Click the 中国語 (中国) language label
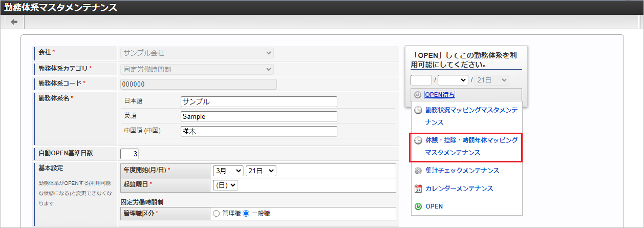The image size is (644, 228). click(142, 131)
